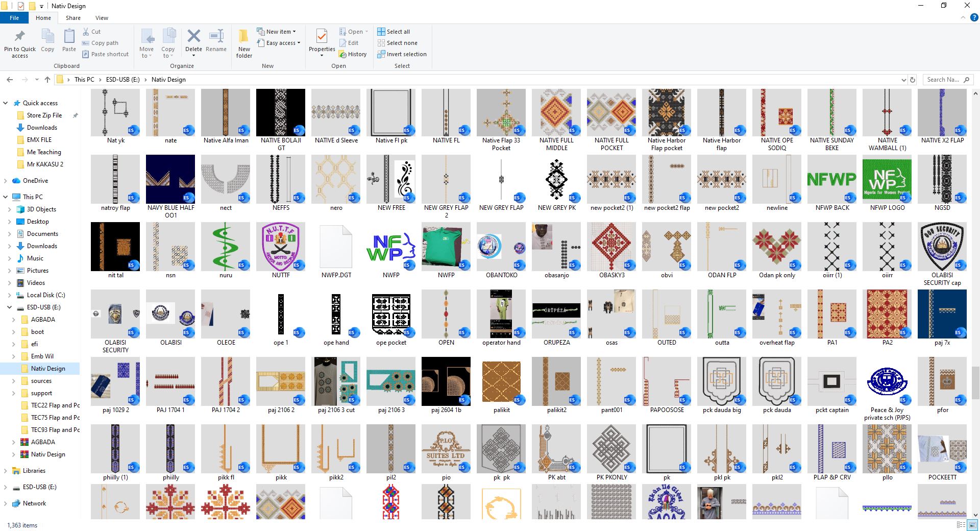Click the Delete icon in ribbon
The height and width of the screenshot is (531, 980).
point(193,36)
